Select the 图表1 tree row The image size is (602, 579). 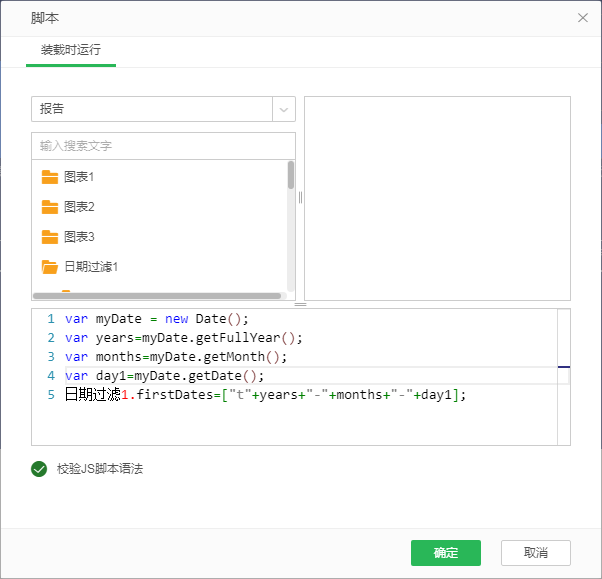coord(159,177)
